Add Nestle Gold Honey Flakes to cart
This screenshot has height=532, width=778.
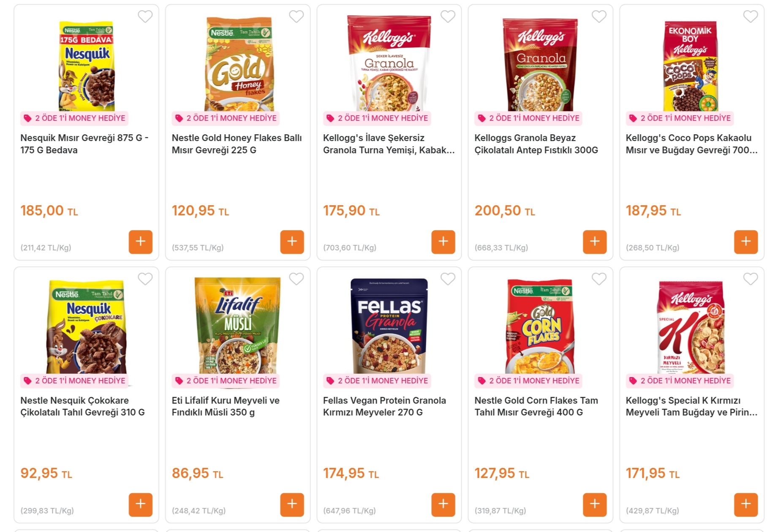tap(292, 242)
